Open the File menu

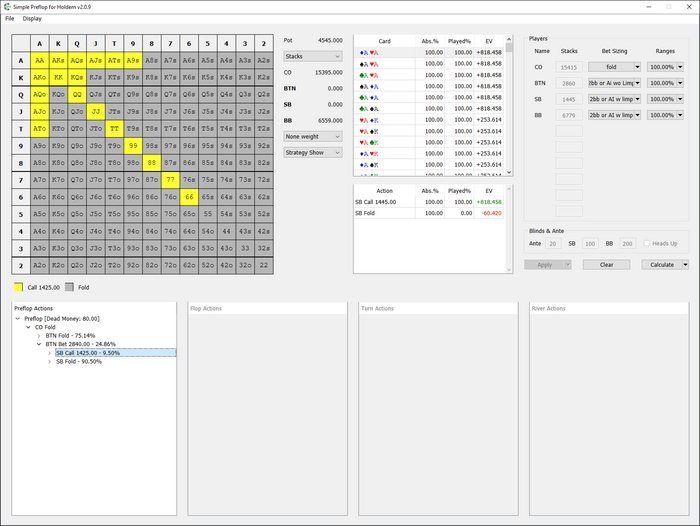tap(9, 18)
